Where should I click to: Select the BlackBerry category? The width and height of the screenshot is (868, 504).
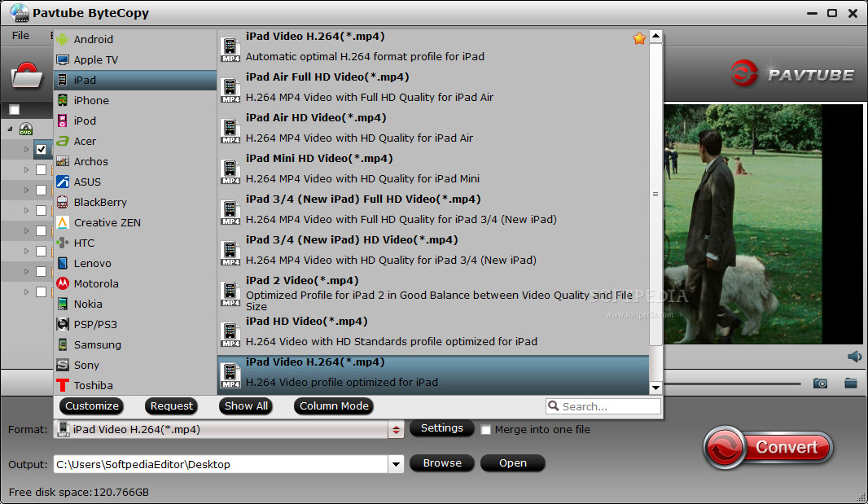click(135, 202)
